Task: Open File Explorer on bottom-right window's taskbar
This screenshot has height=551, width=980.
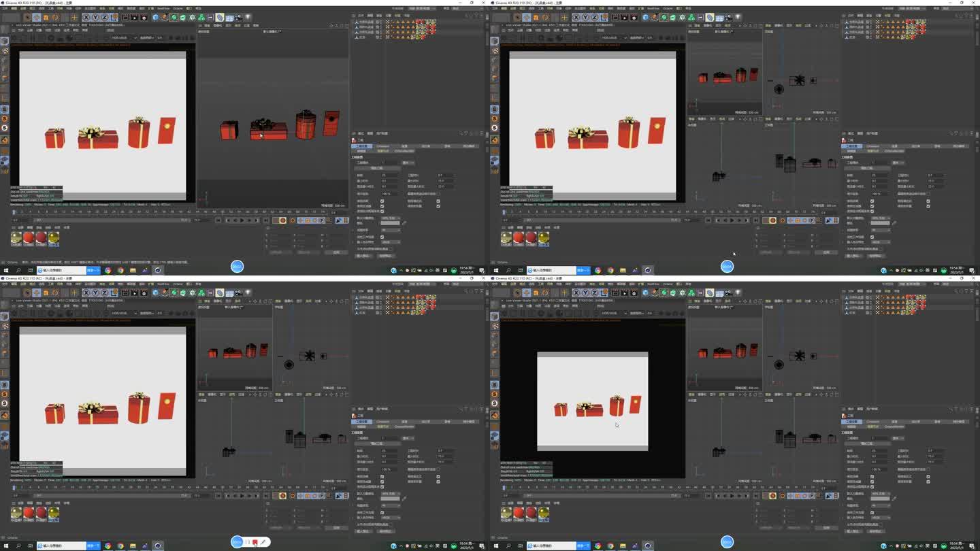Action: pyautogui.click(x=623, y=546)
